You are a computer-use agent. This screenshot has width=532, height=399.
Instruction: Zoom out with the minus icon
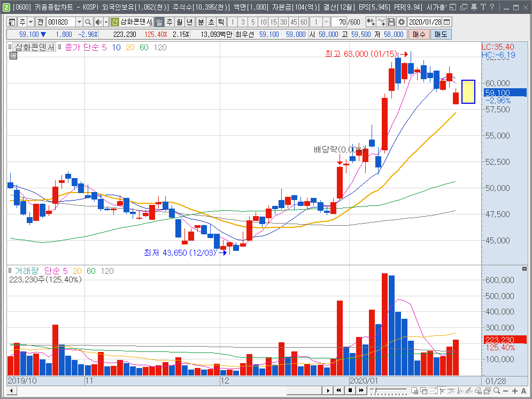505,390
